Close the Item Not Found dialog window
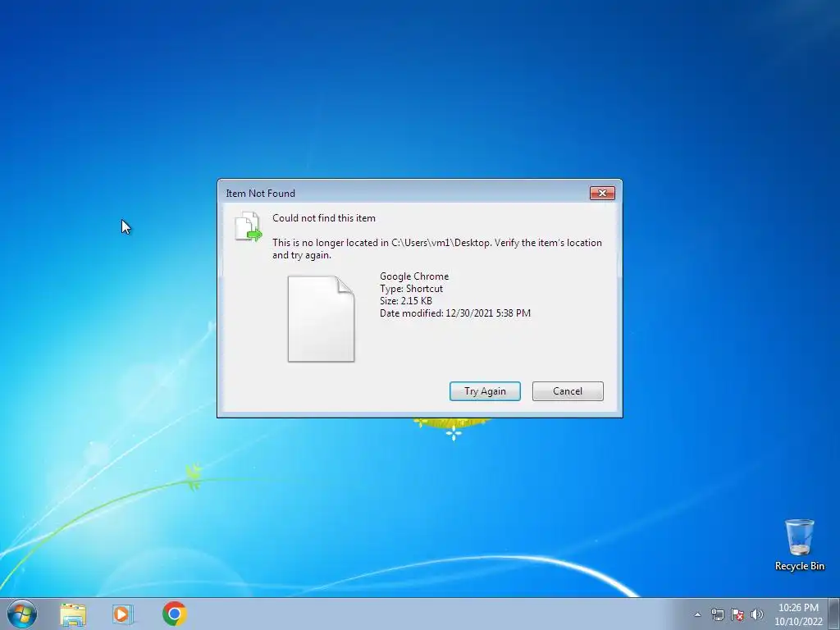 point(602,194)
